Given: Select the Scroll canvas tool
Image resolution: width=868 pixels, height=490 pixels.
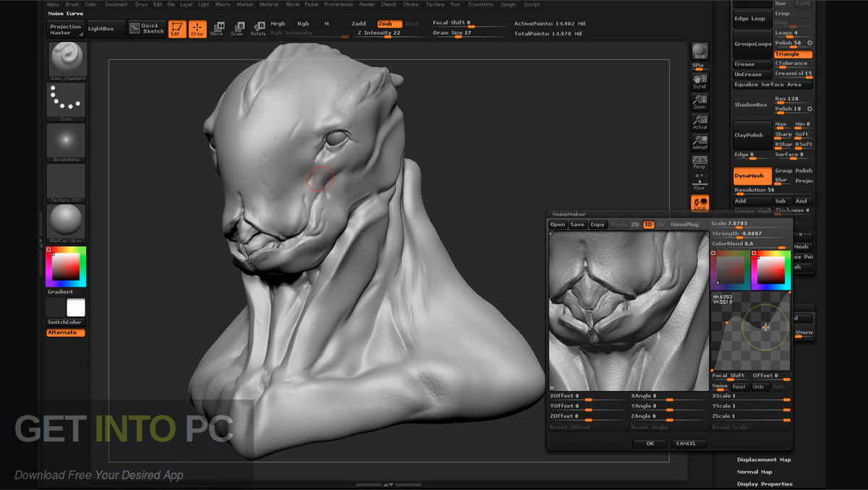Looking at the screenshot, I should tap(699, 80).
